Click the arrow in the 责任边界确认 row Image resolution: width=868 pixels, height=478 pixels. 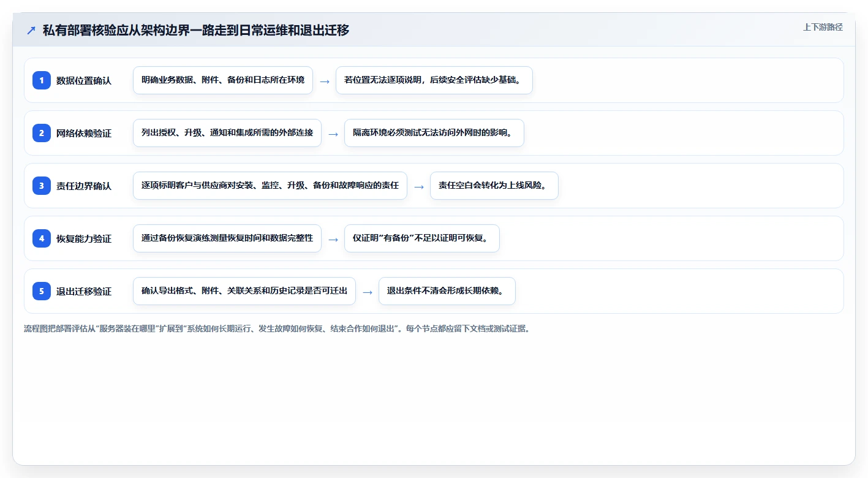click(419, 186)
